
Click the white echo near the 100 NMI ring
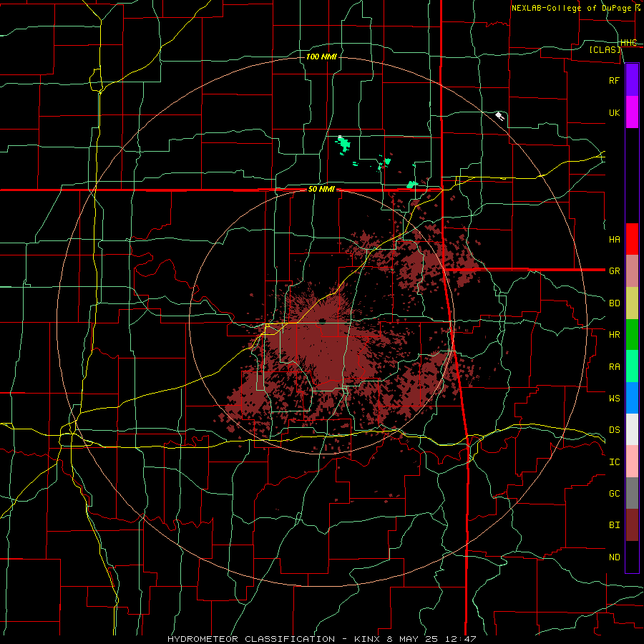pos(499,116)
